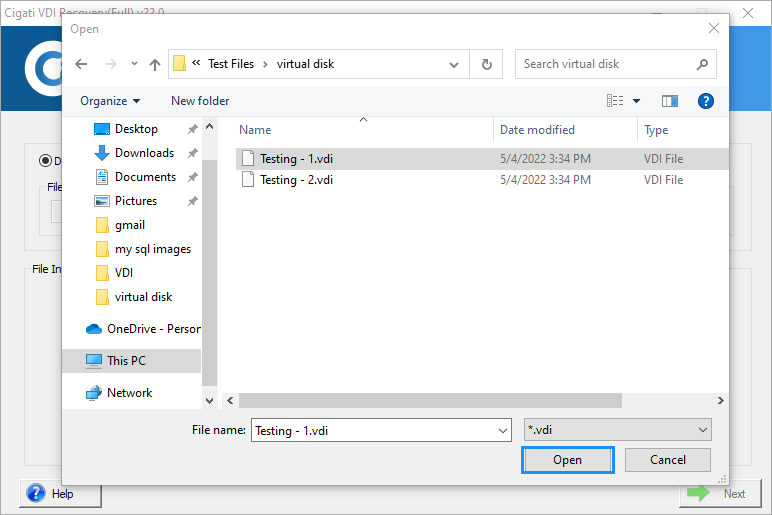Click the address bar folder icon

tap(179, 64)
